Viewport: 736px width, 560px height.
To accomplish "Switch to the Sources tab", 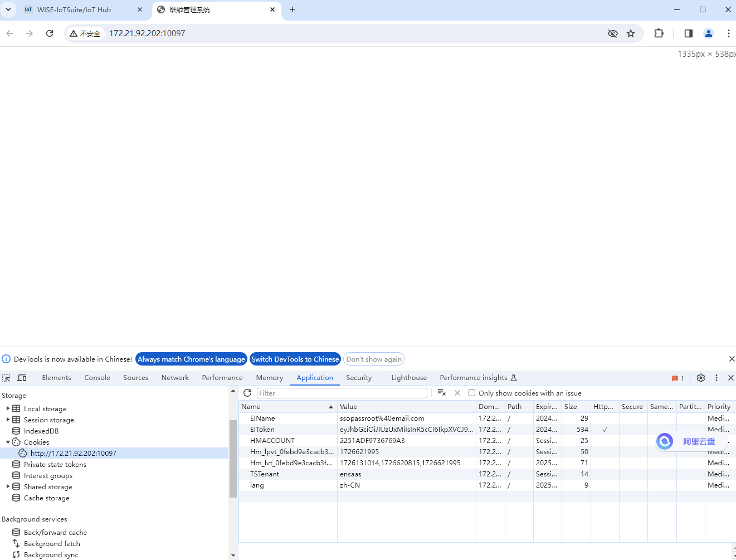I will click(135, 378).
